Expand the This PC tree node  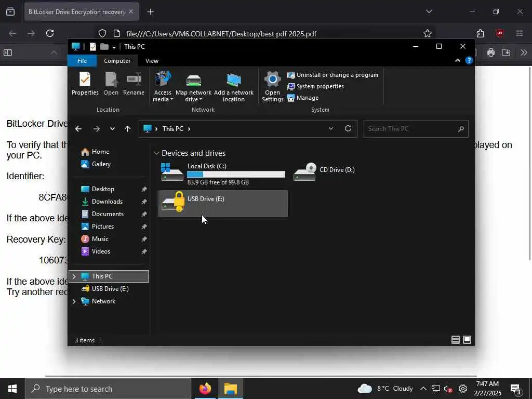74,276
